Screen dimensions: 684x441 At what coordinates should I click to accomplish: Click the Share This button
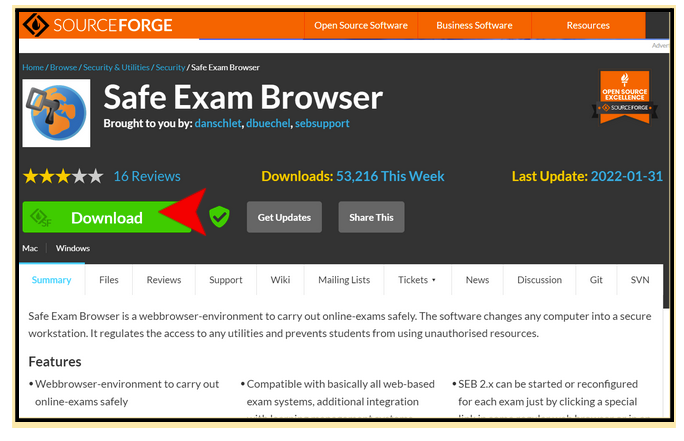coord(371,217)
